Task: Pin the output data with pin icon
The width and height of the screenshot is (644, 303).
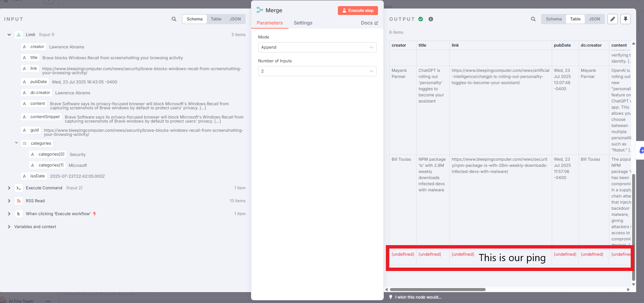Action: [626, 19]
